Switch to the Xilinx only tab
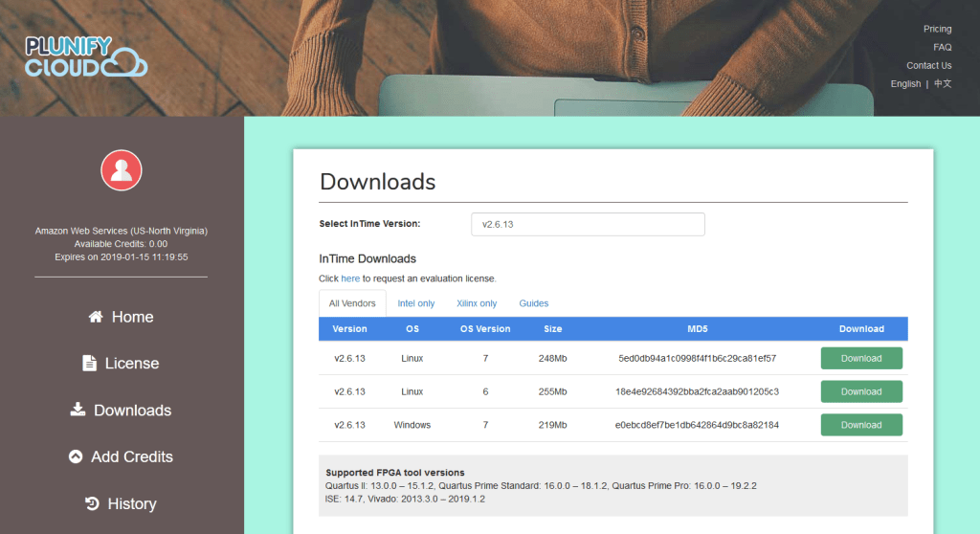This screenshot has width=980, height=534. pyautogui.click(x=477, y=303)
